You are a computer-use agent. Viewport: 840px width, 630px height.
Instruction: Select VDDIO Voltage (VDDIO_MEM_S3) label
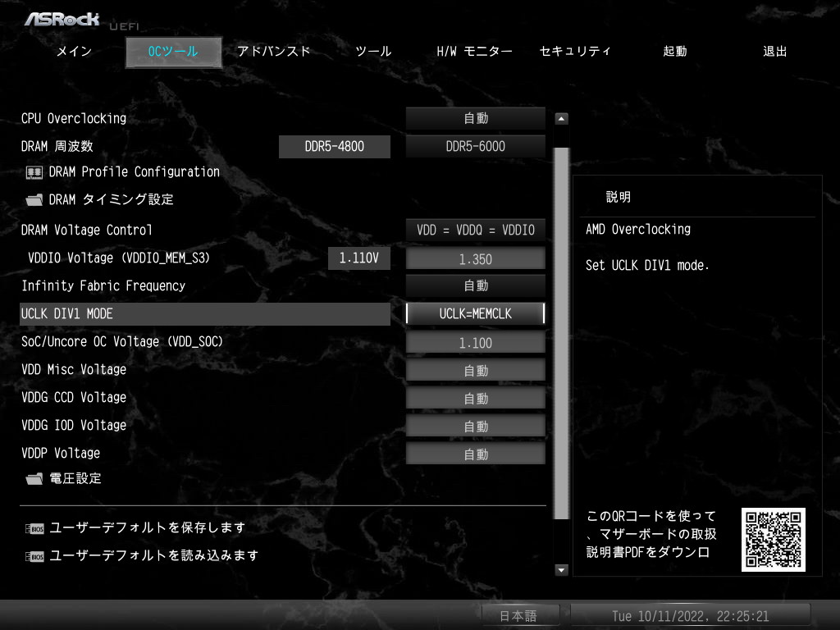pos(119,258)
